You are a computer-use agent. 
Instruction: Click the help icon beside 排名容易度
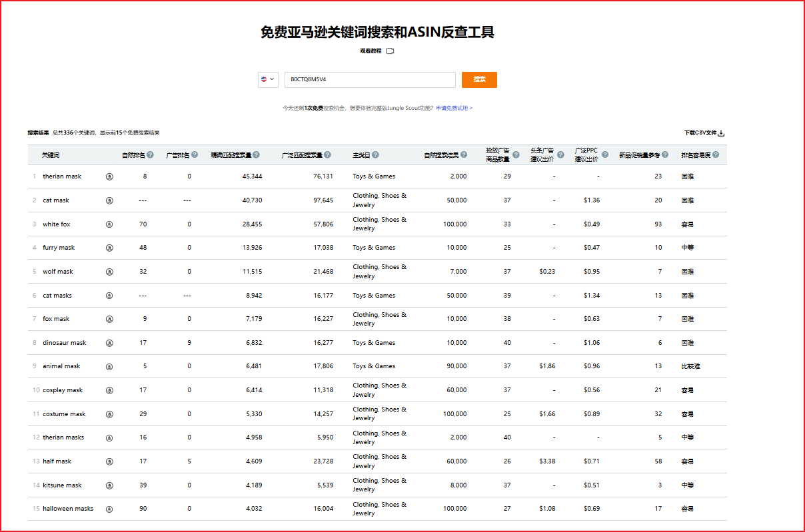tap(716, 155)
